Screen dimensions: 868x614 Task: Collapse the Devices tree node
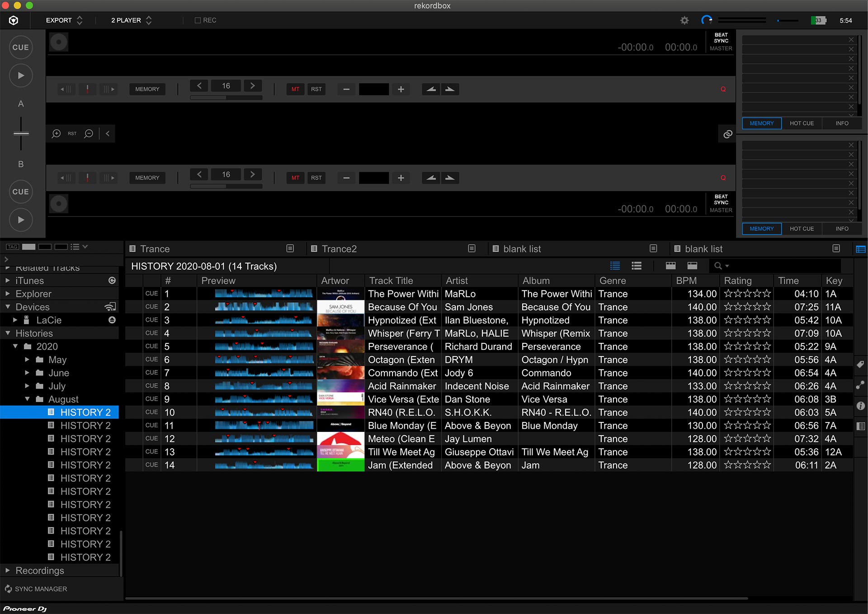click(8, 307)
